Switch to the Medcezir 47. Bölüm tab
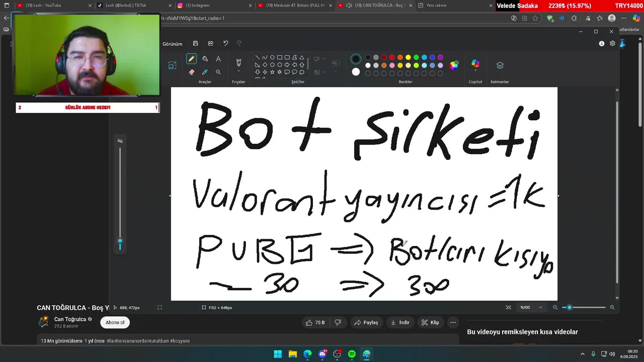 click(x=294, y=6)
